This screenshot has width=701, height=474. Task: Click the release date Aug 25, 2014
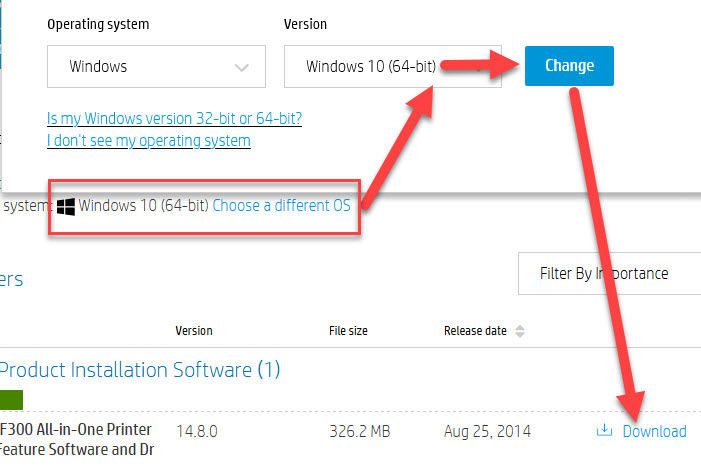(x=487, y=432)
